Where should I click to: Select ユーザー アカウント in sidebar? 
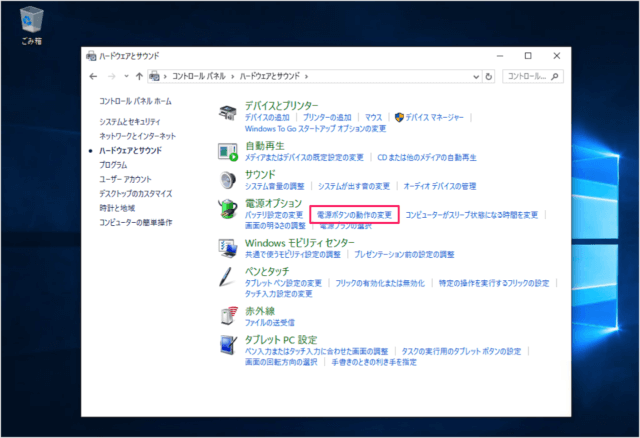tap(125, 179)
